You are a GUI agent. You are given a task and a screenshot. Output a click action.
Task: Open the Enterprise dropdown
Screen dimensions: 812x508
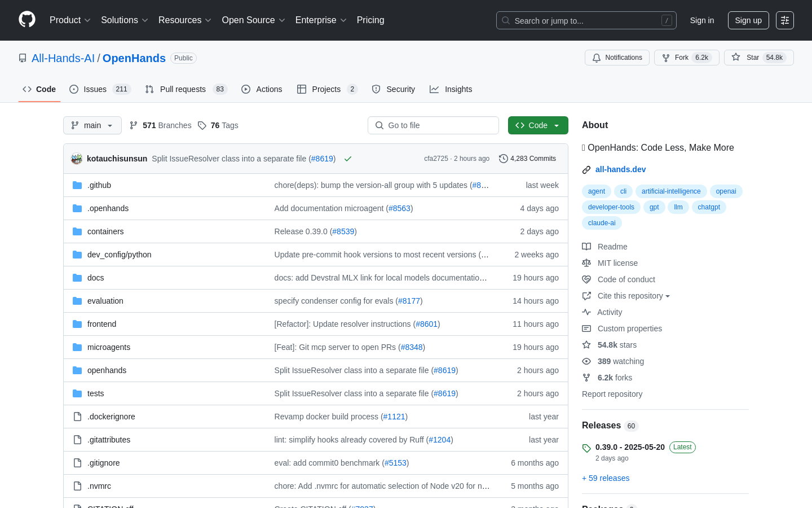[x=321, y=20]
